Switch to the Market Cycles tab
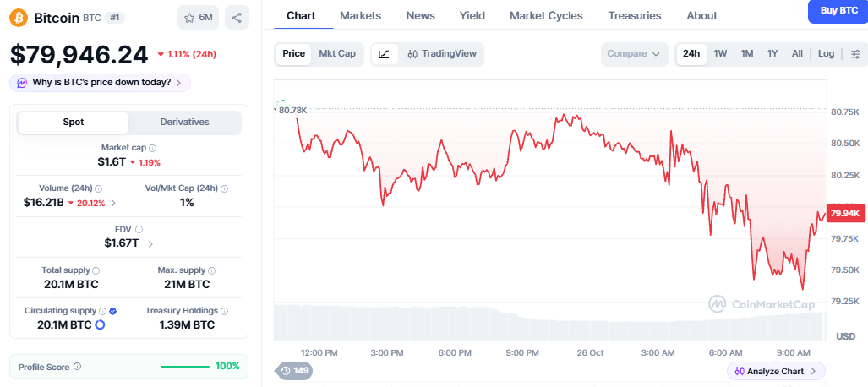The image size is (868, 387). point(546,15)
